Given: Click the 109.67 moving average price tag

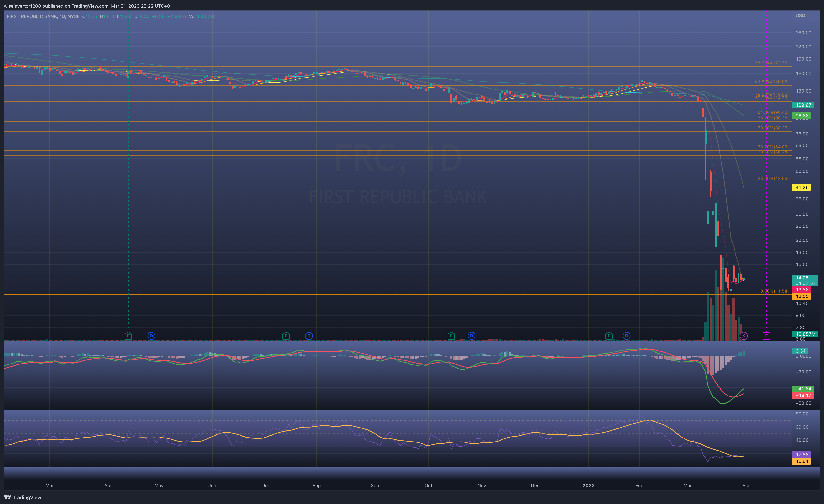Looking at the screenshot, I should coord(803,105).
